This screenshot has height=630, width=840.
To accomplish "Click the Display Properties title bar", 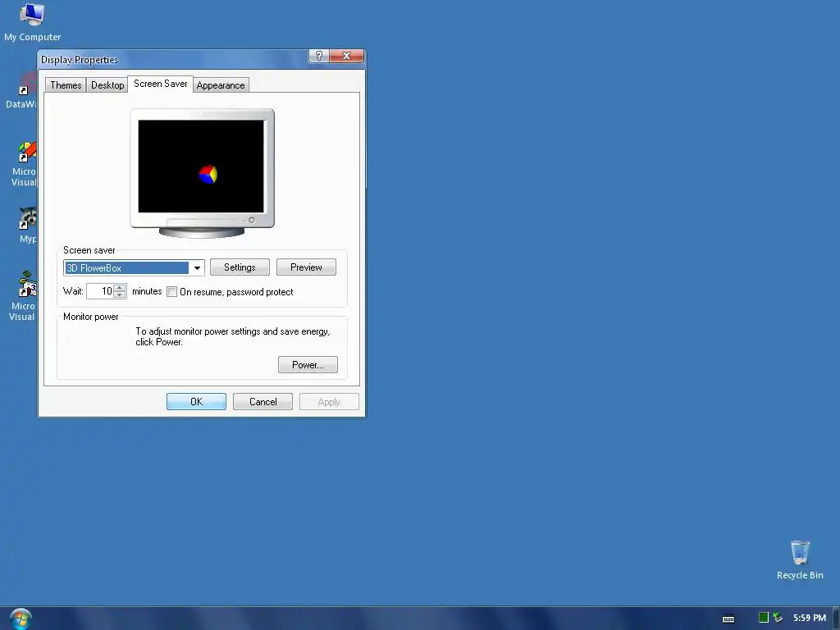I will [x=172, y=59].
